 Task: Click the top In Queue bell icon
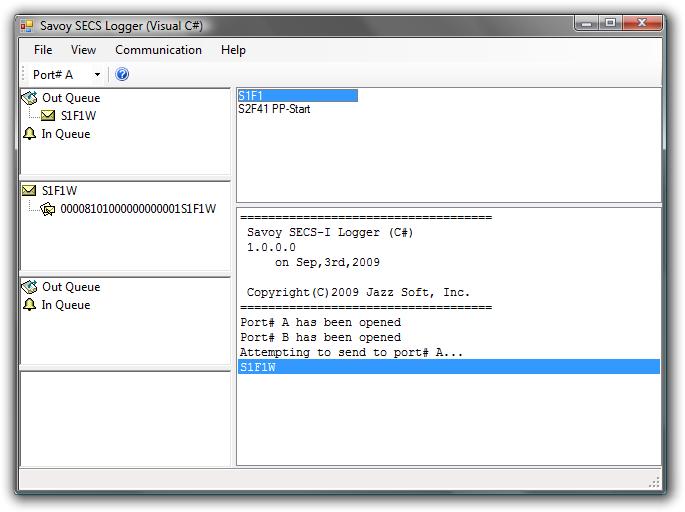coord(29,133)
